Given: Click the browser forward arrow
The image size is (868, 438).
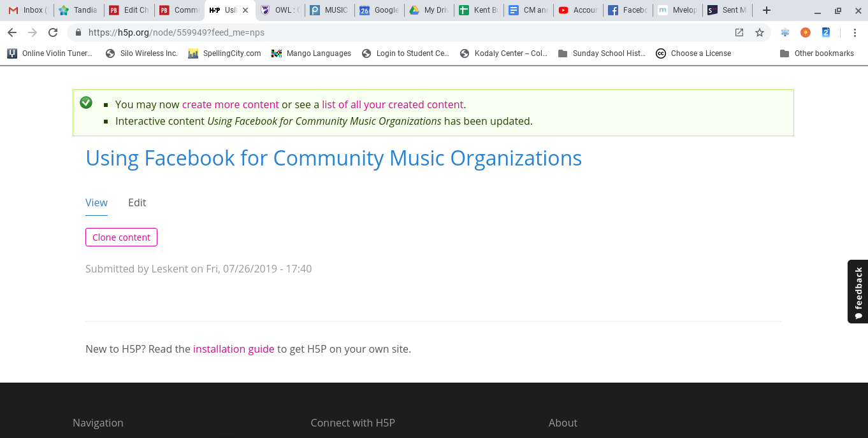Looking at the screenshot, I should (x=33, y=32).
